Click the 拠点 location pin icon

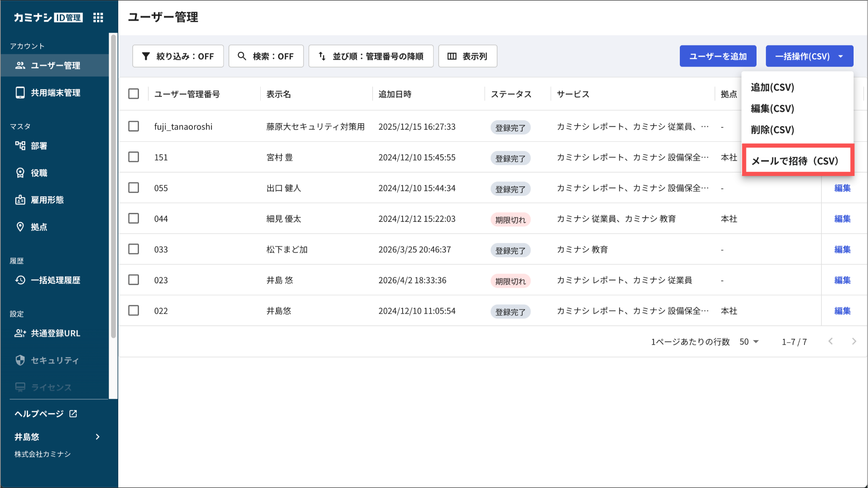(20, 227)
